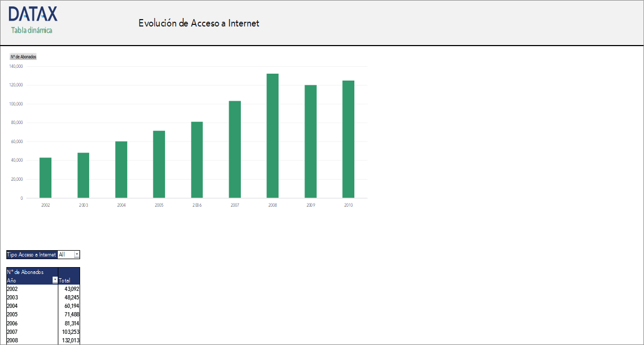The image size is (644, 345).
Task: Open the Tipo Acceso a Internet dropdown
Action: pos(76,254)
